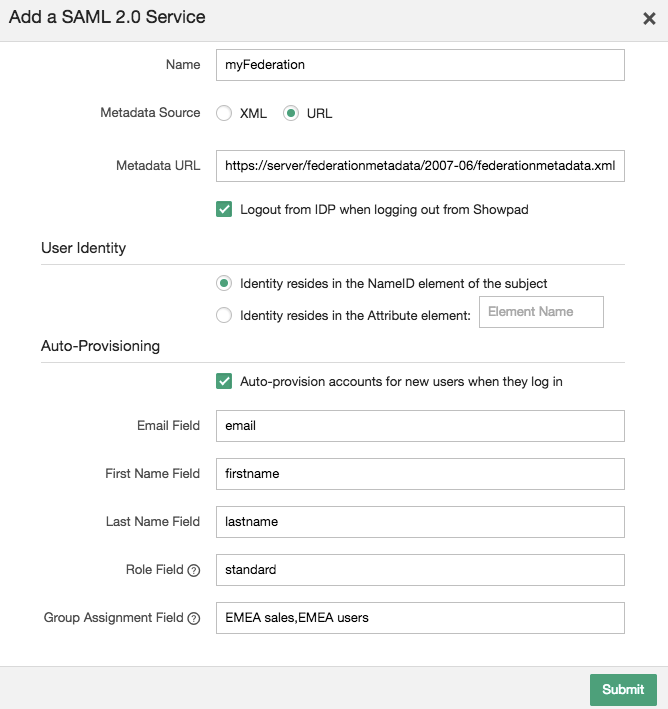Image resolution: width=668 pixels, height=709 pixels.
Task: Toggle Logout from IDP when logging out checkbox
Action: [x=224, y=210]
